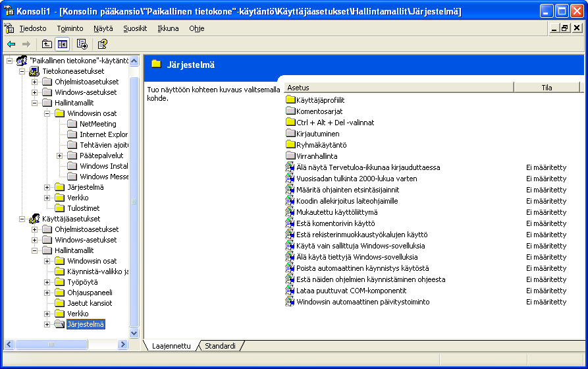588x369 pixels.
Task: Click the tree pane scroll-up arrow
Action: [134, 61]
